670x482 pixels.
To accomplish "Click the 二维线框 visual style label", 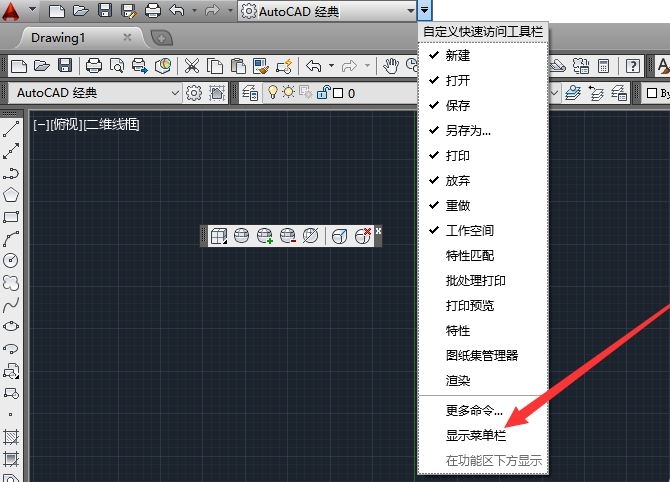I will pos(112,125).
